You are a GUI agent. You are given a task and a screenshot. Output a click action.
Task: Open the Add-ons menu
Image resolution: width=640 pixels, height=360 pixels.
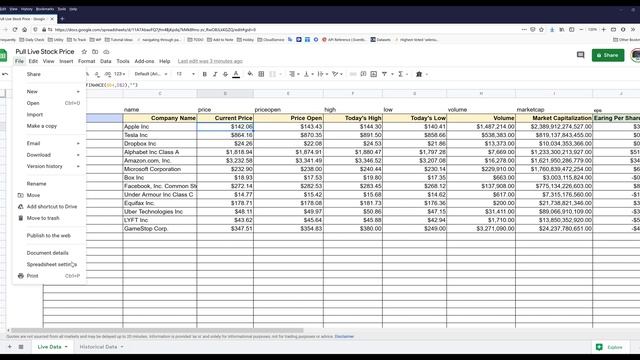coord(144,61)
